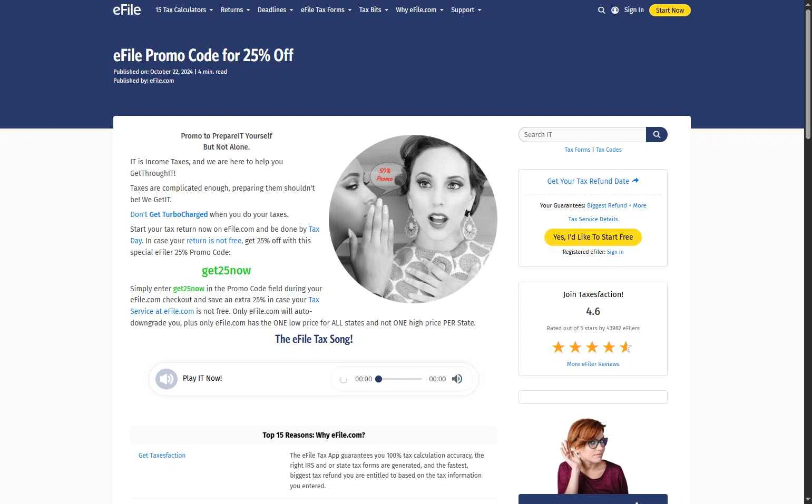Click the first orange rating star
This screenshot has height=504, width=812.
[558, 347]
